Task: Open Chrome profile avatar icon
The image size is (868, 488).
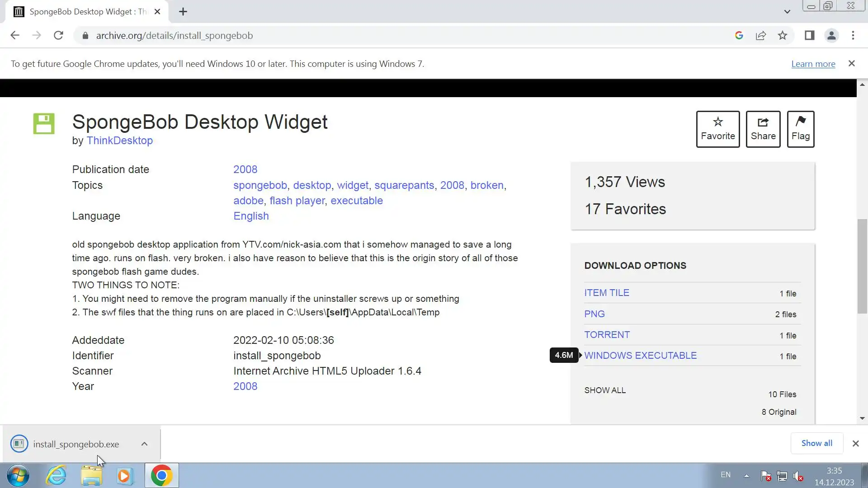Action: 831,36
